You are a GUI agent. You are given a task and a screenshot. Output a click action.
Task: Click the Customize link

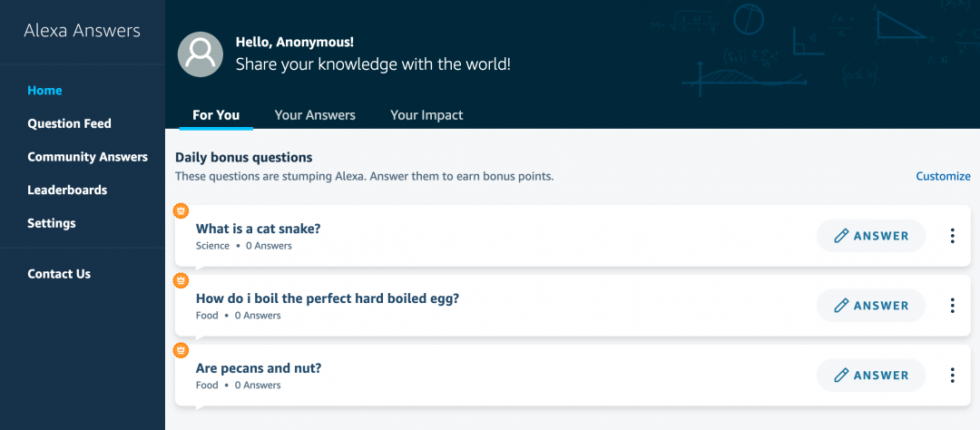coord(943,176)
